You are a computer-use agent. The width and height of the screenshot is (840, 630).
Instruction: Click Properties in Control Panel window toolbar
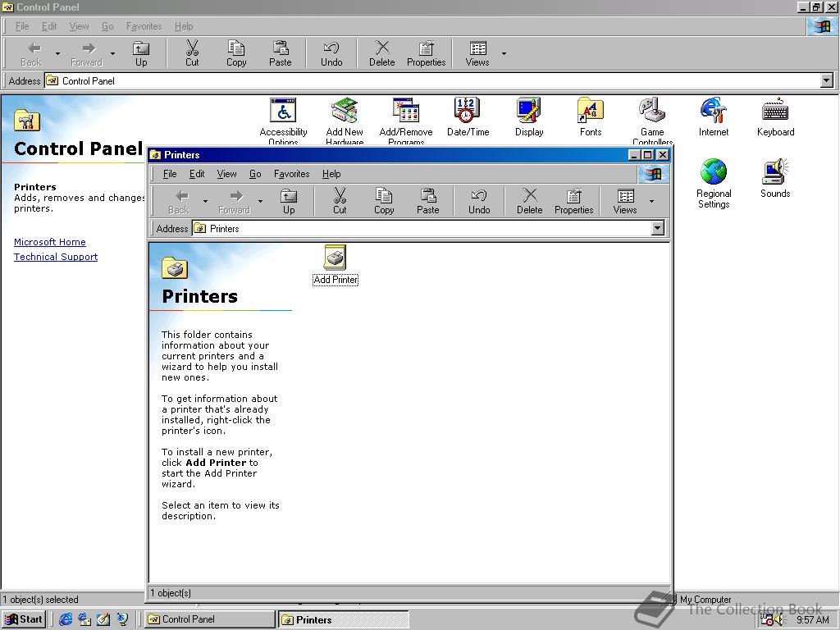(x=426, y=54)
